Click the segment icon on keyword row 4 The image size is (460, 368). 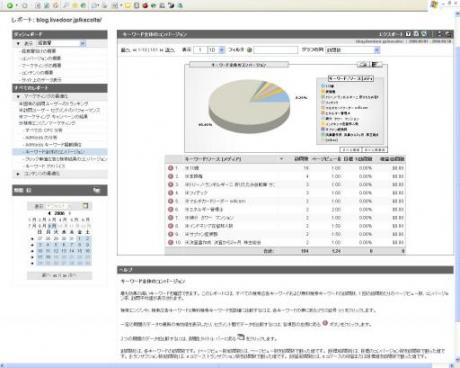point(171,193)
